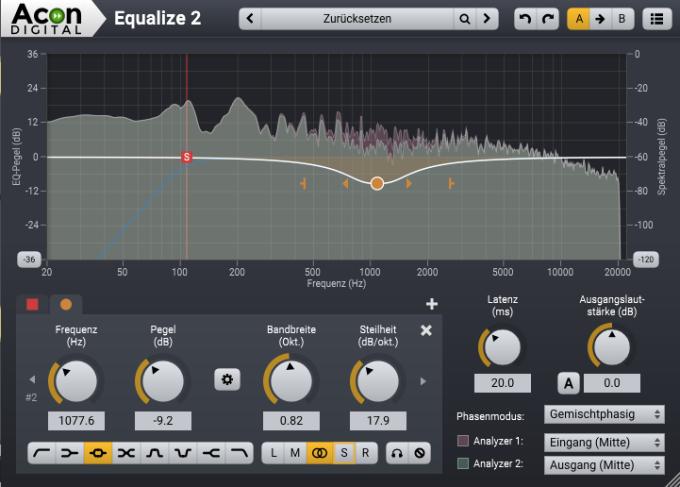
Task: Select the low cut filter type
Action: [42, 453]
